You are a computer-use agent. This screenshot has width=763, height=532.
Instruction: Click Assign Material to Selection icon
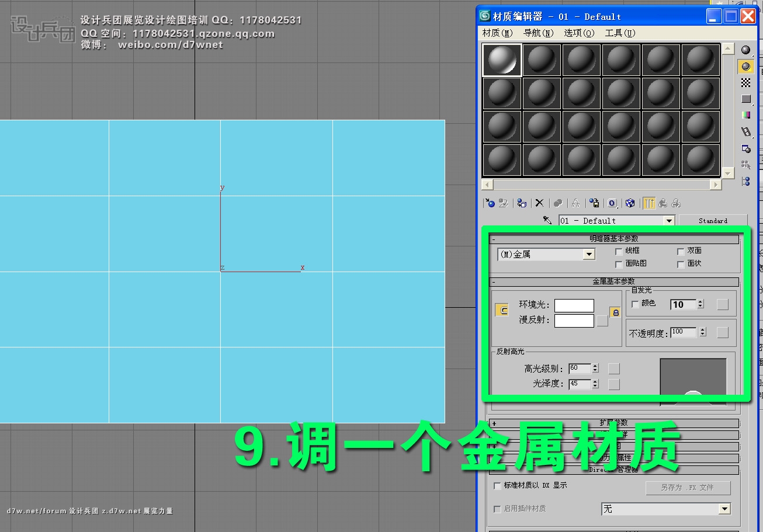[522, 203]
